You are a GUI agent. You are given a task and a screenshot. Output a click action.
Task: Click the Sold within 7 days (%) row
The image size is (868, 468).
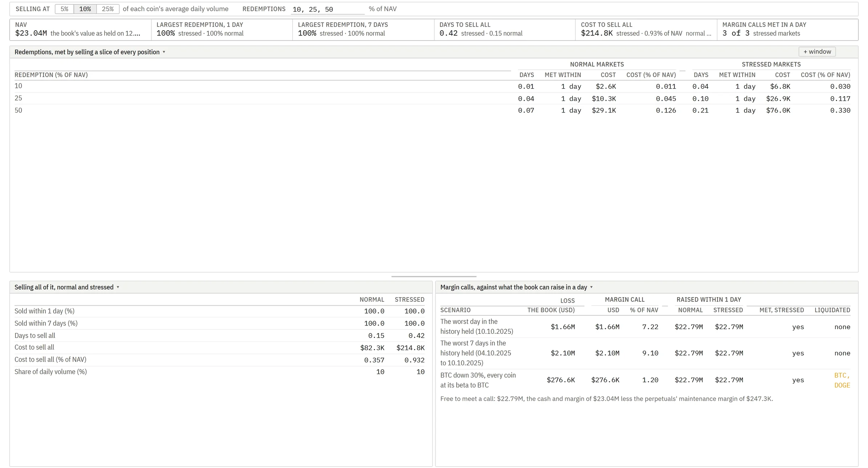219,323
